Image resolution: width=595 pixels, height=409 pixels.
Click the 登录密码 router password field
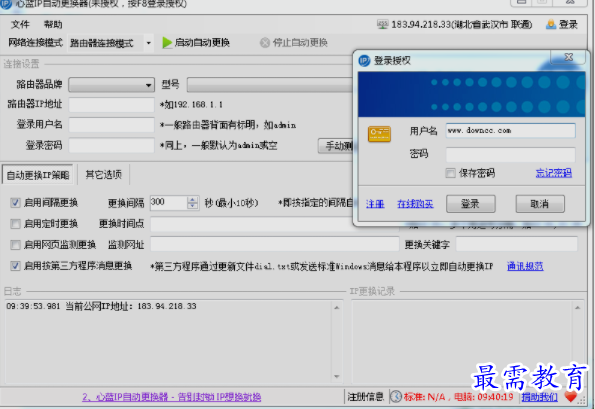pyautogui.click(x=111, y=145)
